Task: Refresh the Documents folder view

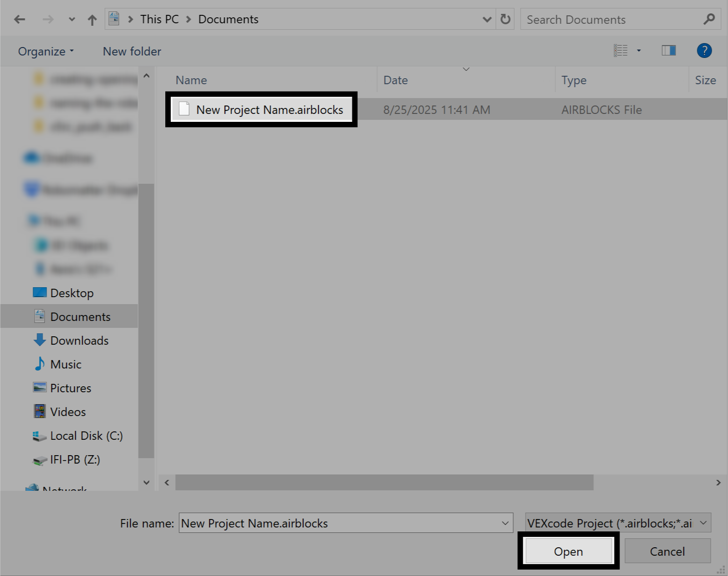Action: [x=505, y=19]
